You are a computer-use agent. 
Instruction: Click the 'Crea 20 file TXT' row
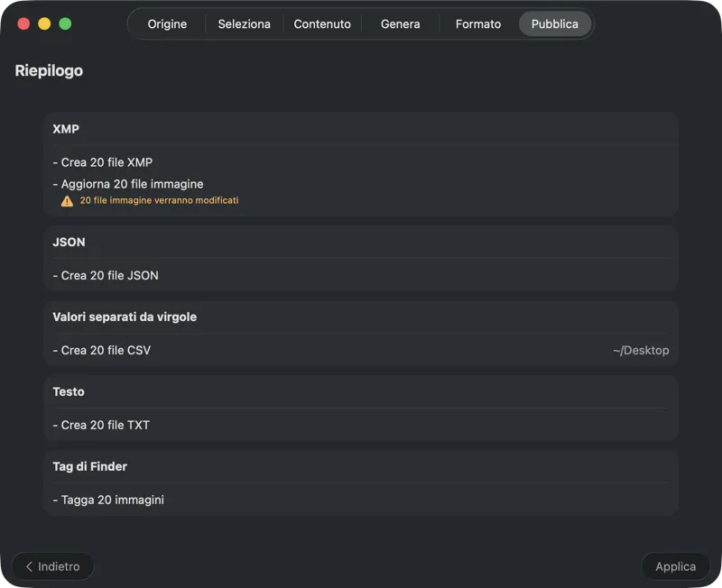point(101,425)
